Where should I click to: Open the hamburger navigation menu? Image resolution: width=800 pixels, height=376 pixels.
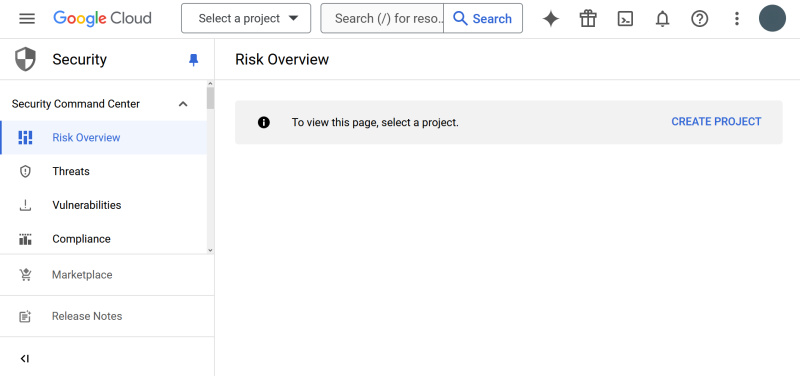click(27, 19)
